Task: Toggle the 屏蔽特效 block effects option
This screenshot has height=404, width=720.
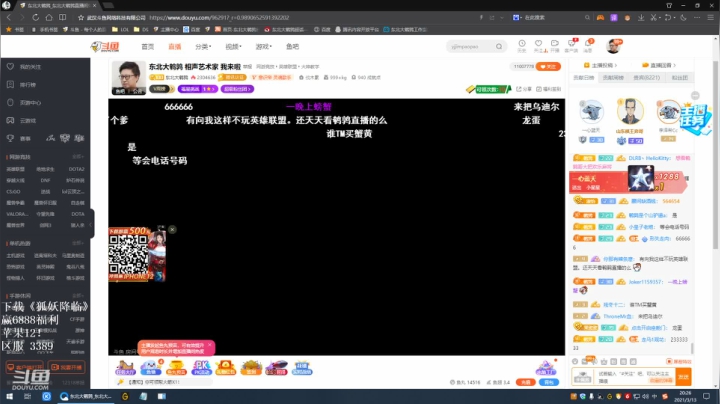Action: pyautogui.click(x=679, y=362)
